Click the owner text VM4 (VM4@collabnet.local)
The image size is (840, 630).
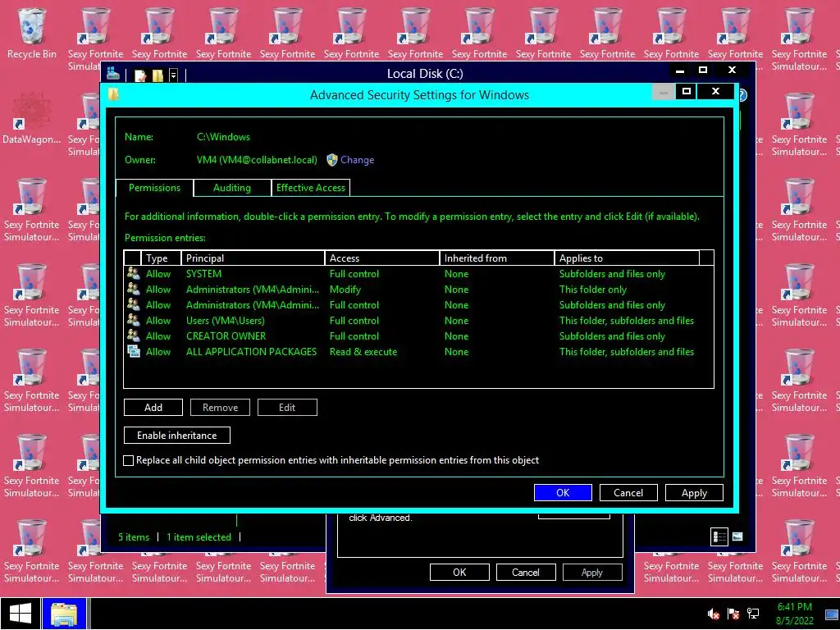[257, 160]
